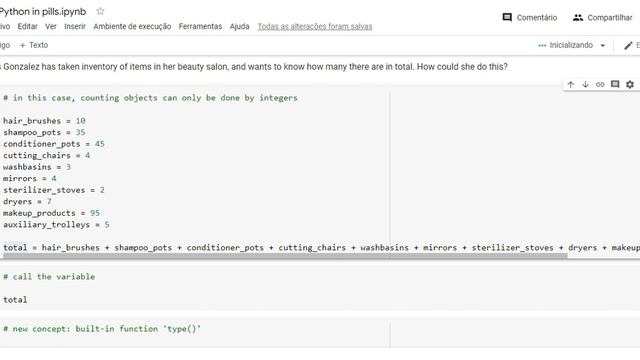Star the Python in pills notebook
640x360 pixels.
coord(100,11)
